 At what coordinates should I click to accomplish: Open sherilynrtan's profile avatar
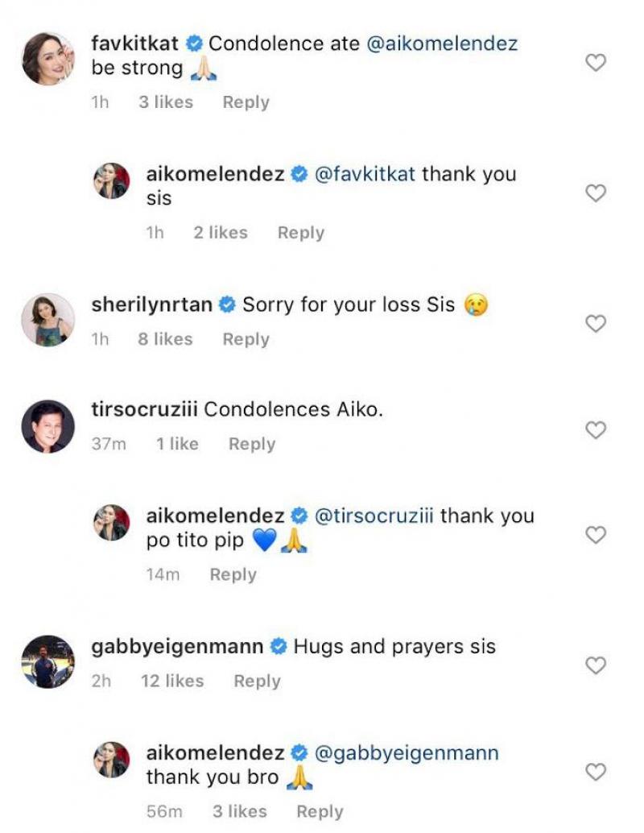[x=47, y=320]
